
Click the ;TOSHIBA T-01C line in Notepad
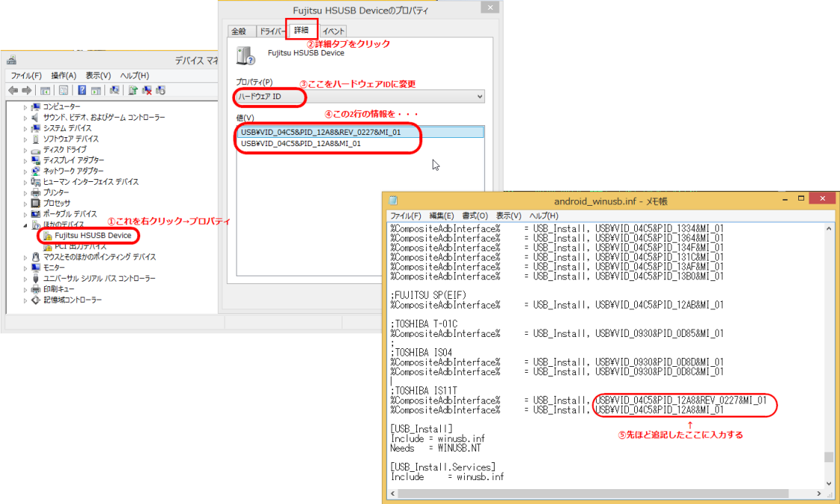(x=424, y=324)
